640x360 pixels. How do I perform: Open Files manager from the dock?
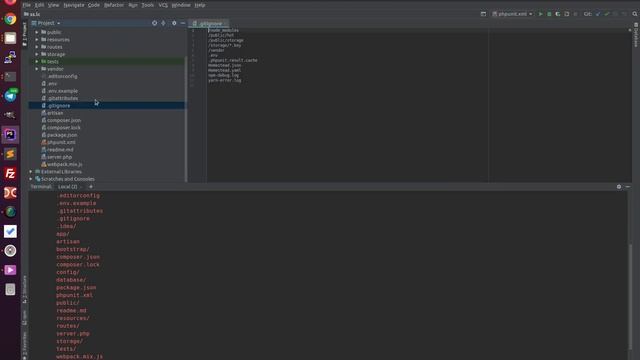point(10,38)
